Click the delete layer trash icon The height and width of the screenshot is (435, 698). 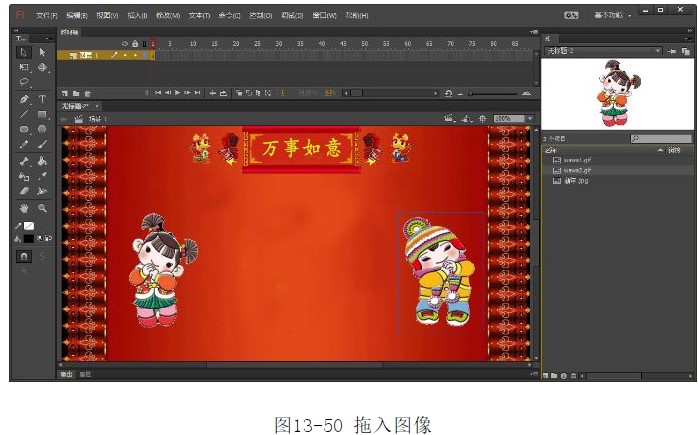tap(87, 92)
